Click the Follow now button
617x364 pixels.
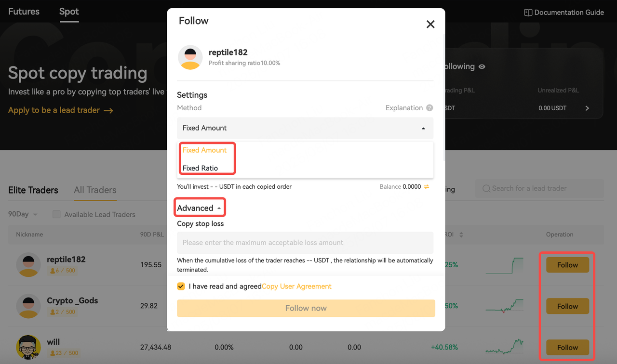coord(306,308)
